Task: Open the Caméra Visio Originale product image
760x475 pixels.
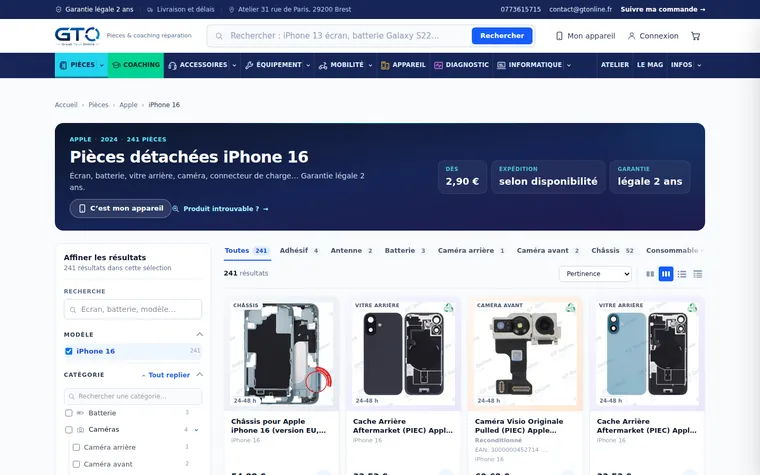Action: pyautogui.click(x=525, y=354)
